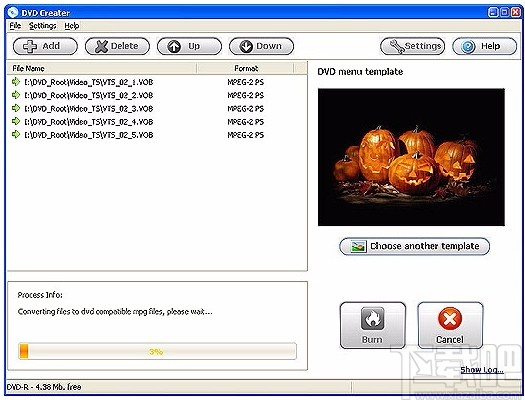Cancel the conversion process
This screenshot has width=525, height=400.
click(450, 325)
